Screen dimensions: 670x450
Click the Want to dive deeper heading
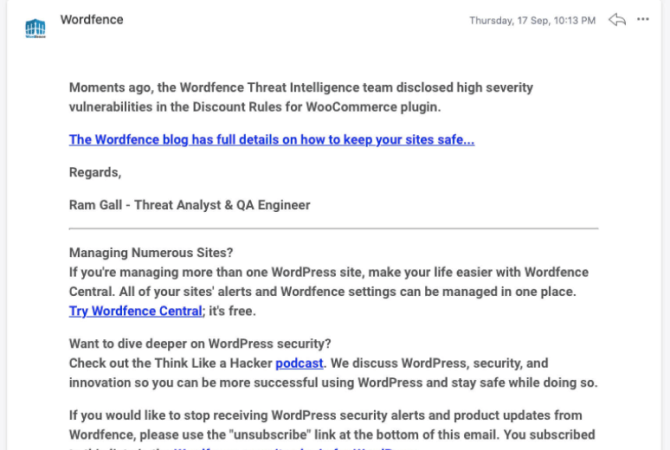point(200,344)
